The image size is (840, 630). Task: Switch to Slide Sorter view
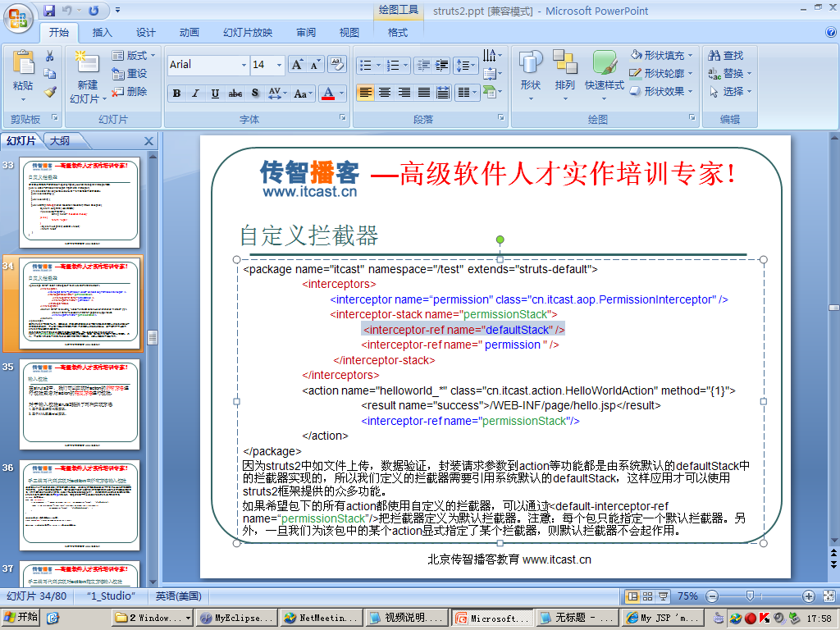tap(648, 596)
